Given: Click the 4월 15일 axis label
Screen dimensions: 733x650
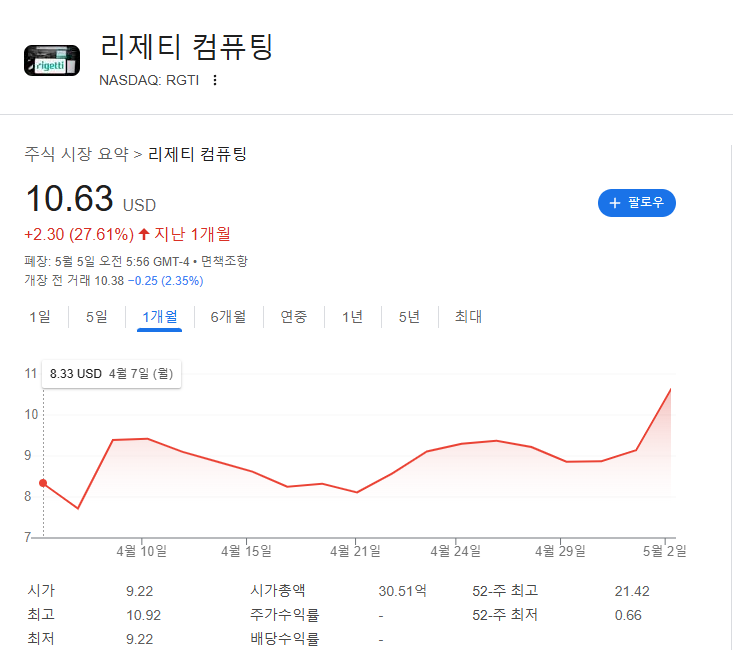Looking at the screenshot, I should [246, 551].
